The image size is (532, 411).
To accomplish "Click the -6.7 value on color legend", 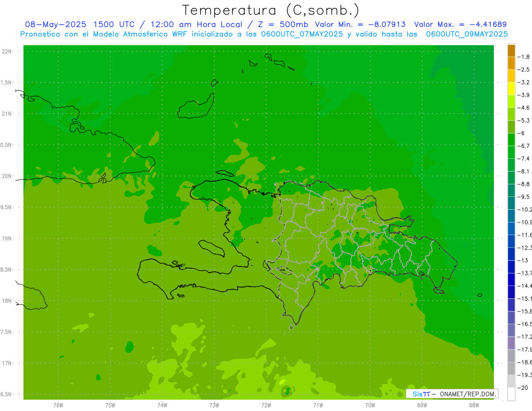I will pyautogui.click(x=524, y=146).
